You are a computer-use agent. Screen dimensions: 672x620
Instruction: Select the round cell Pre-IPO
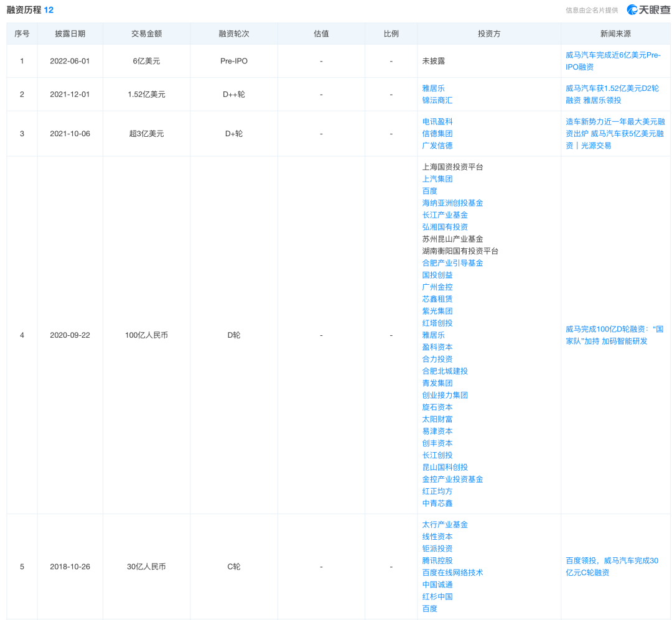pos(234,61)
